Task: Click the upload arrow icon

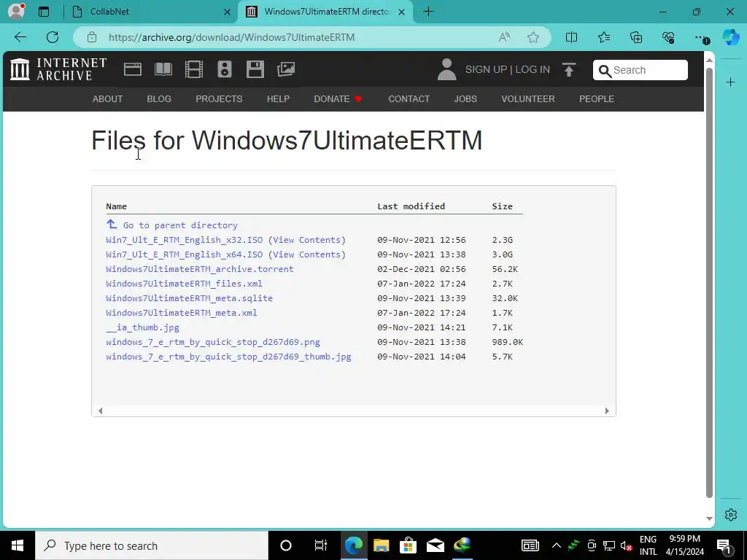Action: (x=569, y=69)
